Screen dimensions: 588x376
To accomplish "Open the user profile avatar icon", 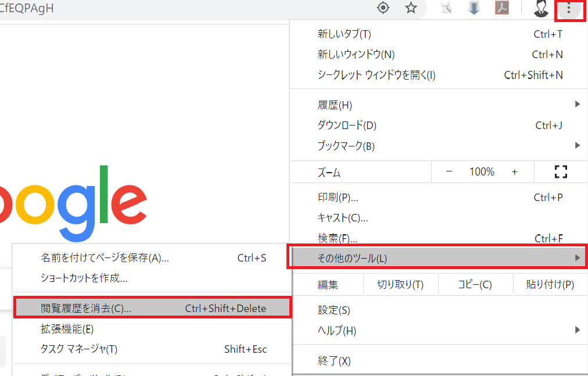I will [541, 8].
